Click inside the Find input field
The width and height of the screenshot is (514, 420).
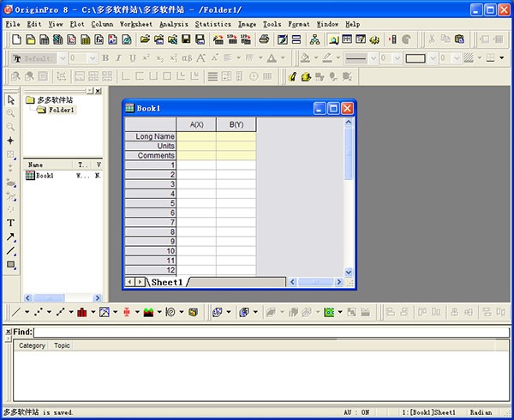coord(257,332)
